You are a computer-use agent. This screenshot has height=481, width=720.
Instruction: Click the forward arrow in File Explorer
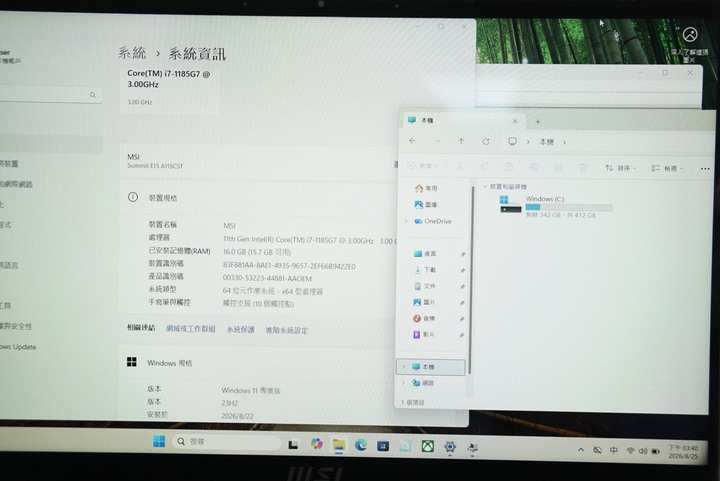(437, 141)
